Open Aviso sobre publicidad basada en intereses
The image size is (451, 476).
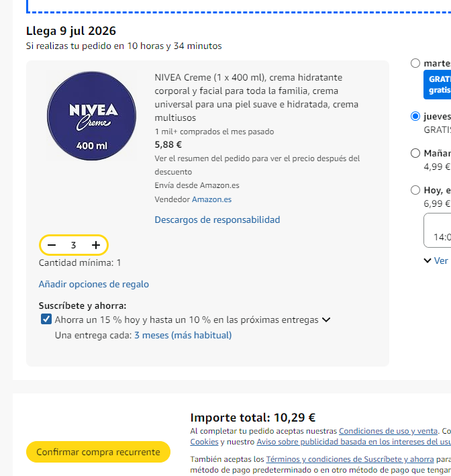pyautogui.click(x=354, y=442)
